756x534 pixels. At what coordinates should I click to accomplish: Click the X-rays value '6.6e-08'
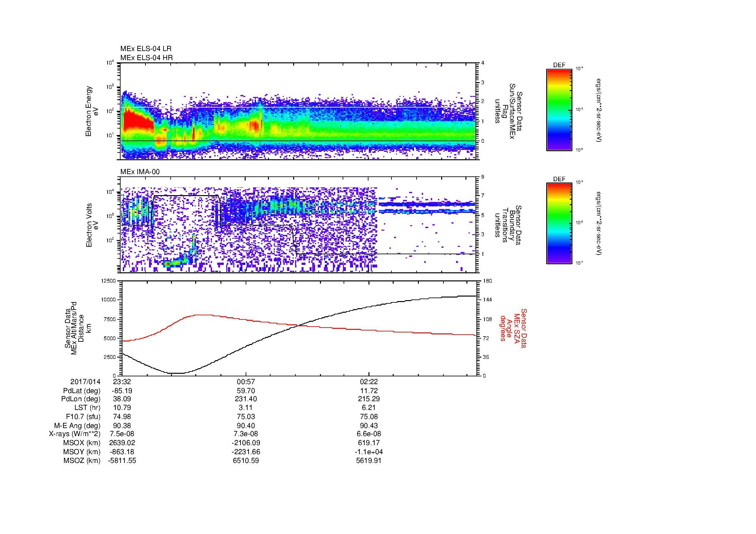click(369, 434)
